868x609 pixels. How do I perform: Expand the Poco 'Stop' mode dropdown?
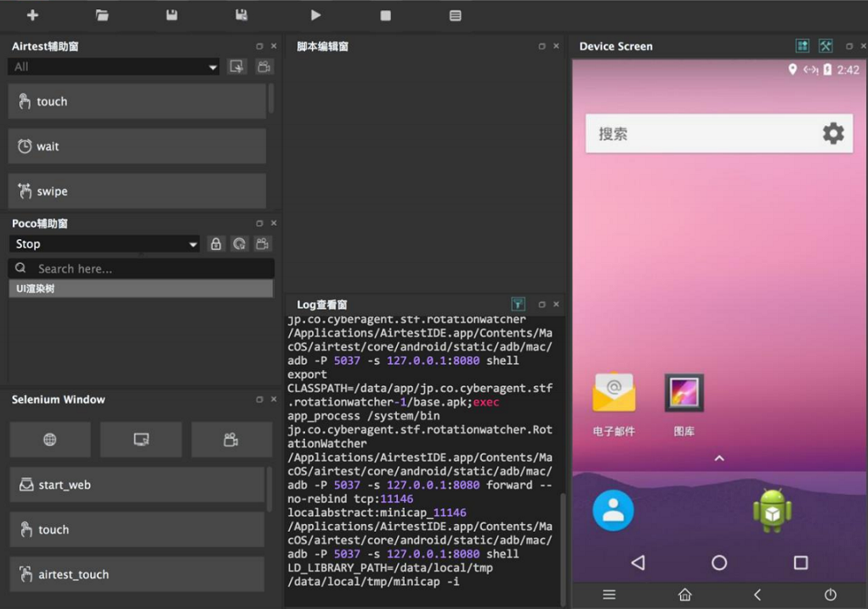[104, 244]
